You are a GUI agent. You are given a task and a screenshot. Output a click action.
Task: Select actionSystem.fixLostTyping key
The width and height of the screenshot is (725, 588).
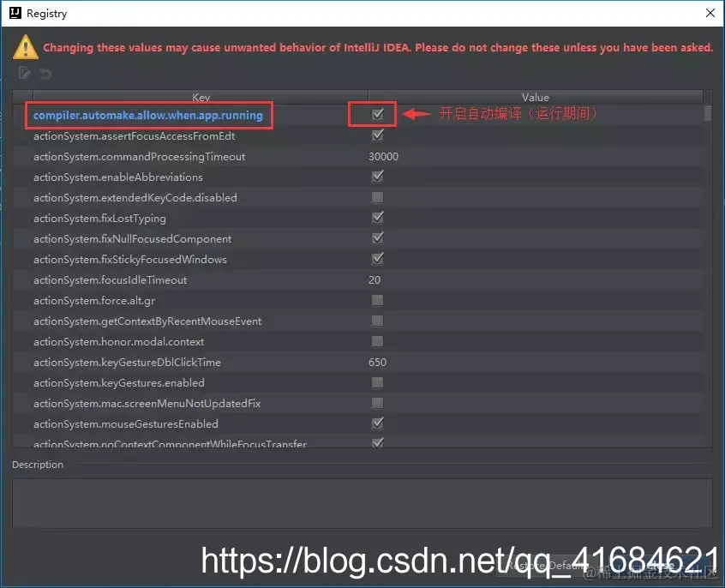coord(99,219)
